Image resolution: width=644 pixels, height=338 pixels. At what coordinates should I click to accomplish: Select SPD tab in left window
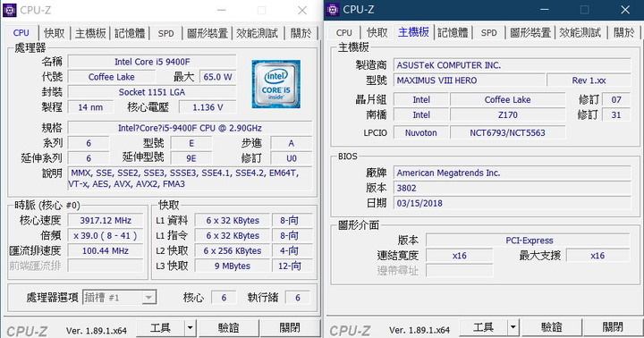tap(166, 33)
